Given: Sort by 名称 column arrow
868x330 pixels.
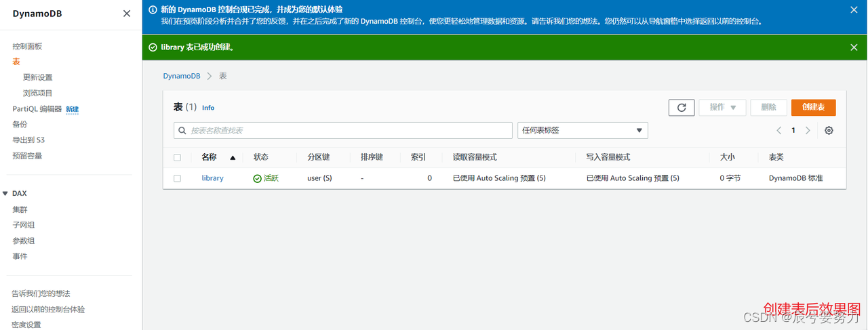Looking at the screenshot, I should click(x=233, y=157).
